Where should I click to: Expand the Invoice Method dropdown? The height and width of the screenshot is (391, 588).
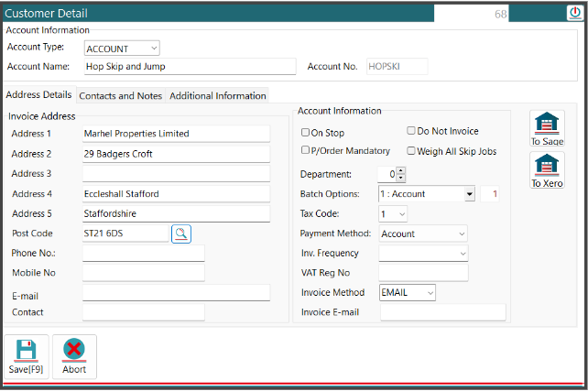430,293
